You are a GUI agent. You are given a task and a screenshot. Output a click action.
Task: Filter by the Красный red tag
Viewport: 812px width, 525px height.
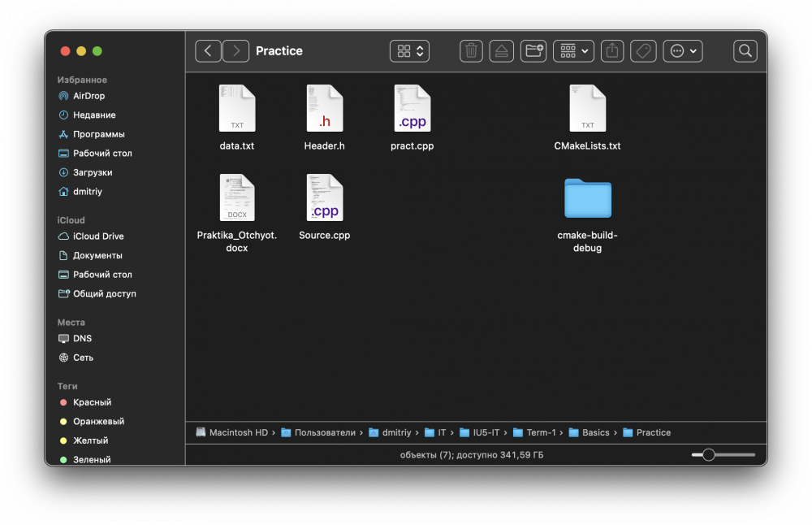(x=92, y=402)
